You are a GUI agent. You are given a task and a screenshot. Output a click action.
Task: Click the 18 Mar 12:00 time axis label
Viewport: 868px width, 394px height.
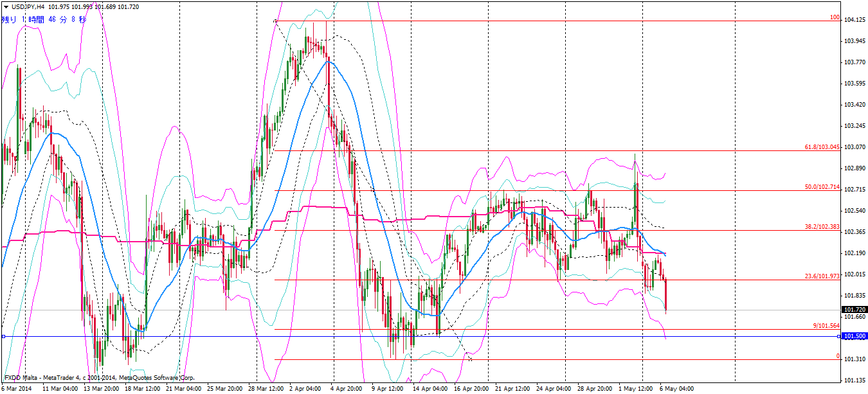pyautogui.click(x=143, y=389)
